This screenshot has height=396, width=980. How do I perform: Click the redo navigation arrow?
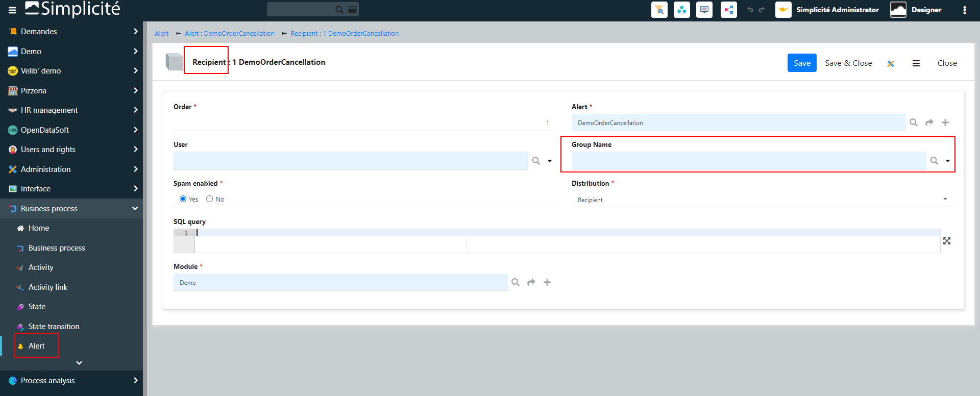(x=762, y=10)
